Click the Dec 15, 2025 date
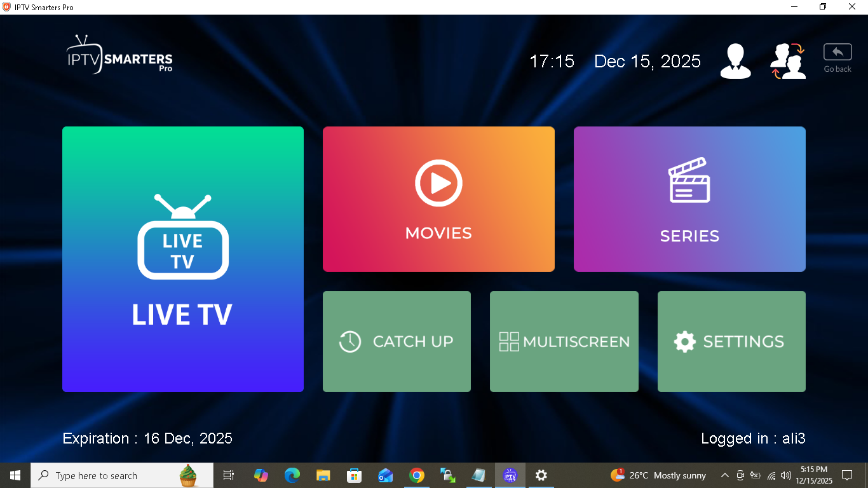868x488 pixels. coord(648,61)
